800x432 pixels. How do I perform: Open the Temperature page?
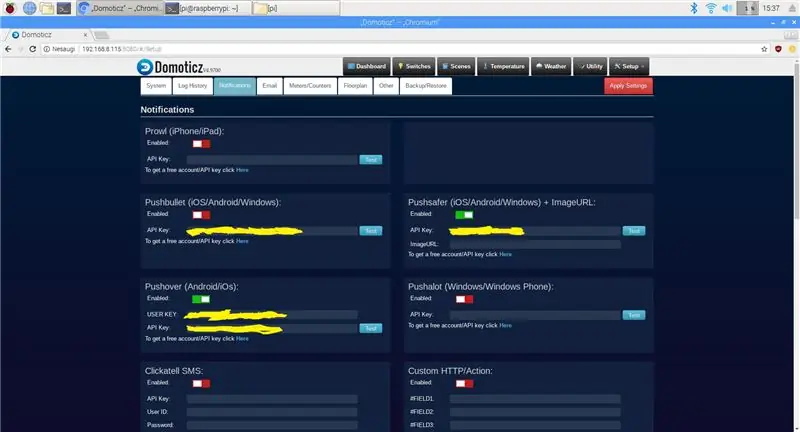coord(503,66)
